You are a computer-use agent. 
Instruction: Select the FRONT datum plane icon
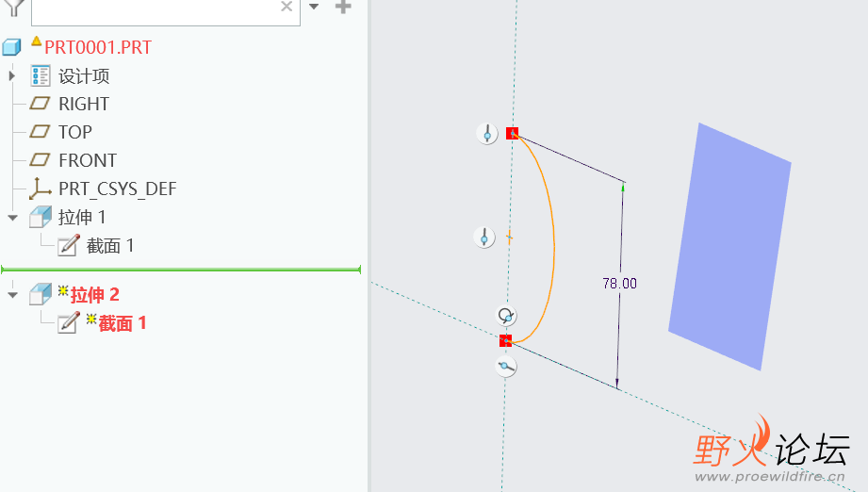[x=40, y=160]
